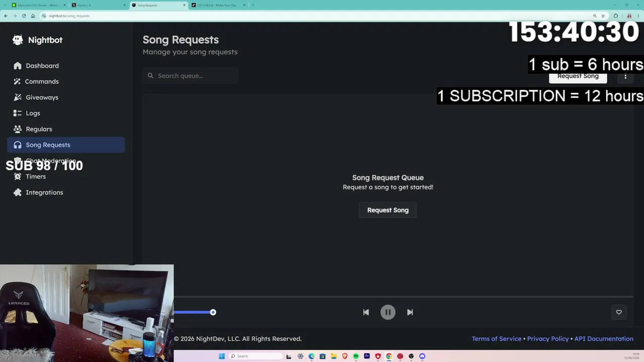Skip to previous song
The height and width of the screenshot is (362, 644).
click(366, 312)
